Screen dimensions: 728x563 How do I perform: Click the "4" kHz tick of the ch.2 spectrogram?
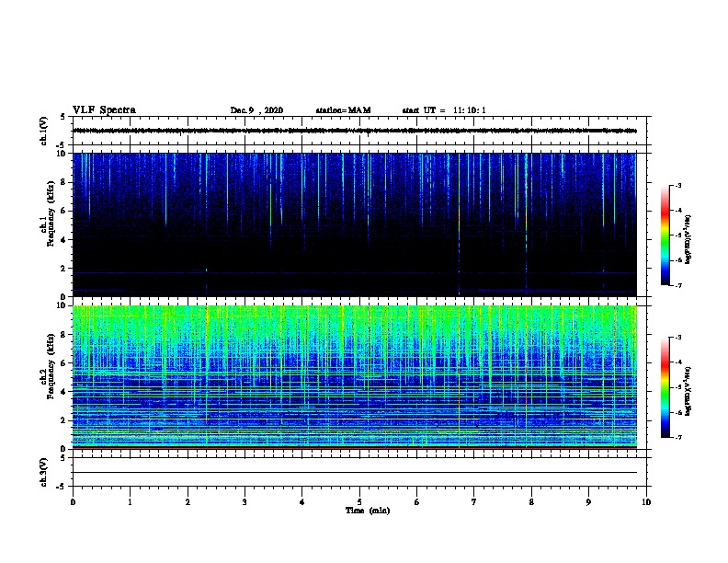coord(63,392)
